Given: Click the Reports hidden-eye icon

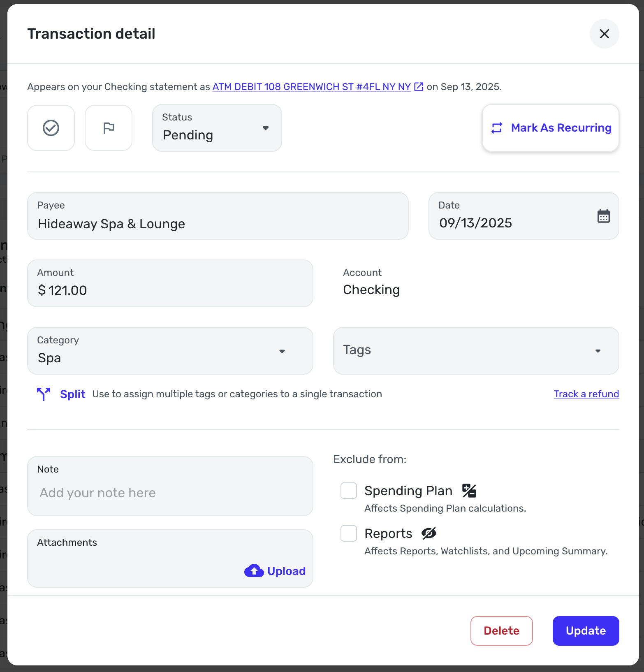Looking at the screenshot, I should (429, 533).
